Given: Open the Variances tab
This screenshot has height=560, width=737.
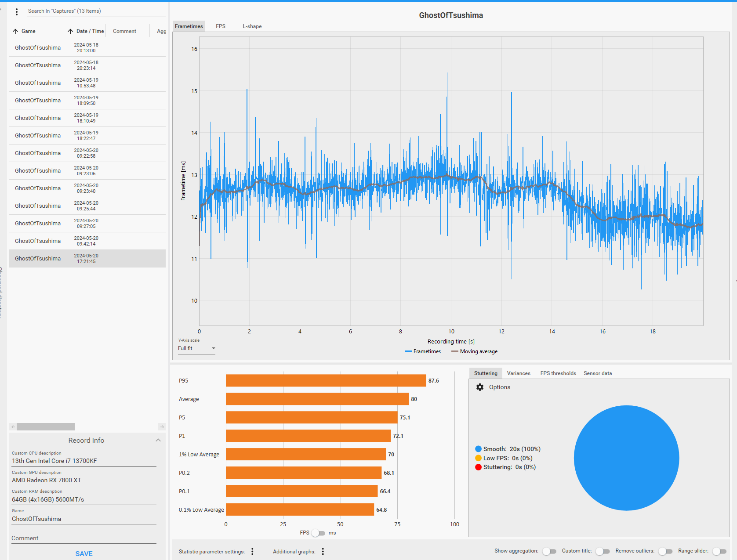Looking at the screenshot, I should 519,373.
